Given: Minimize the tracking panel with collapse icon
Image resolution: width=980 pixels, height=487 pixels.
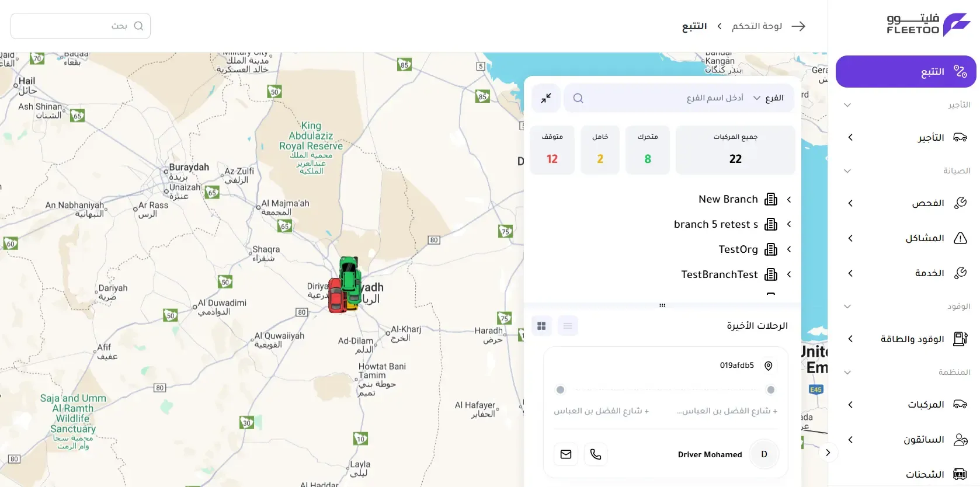Looking at the screenshot, I should 546,98.
